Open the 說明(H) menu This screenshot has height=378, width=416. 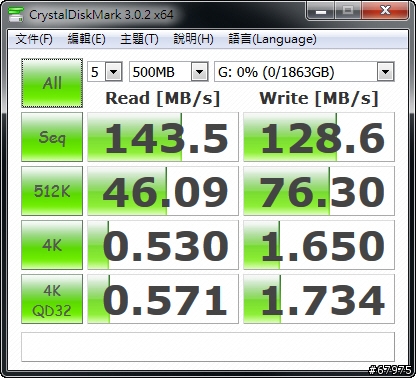click(193, 39)
